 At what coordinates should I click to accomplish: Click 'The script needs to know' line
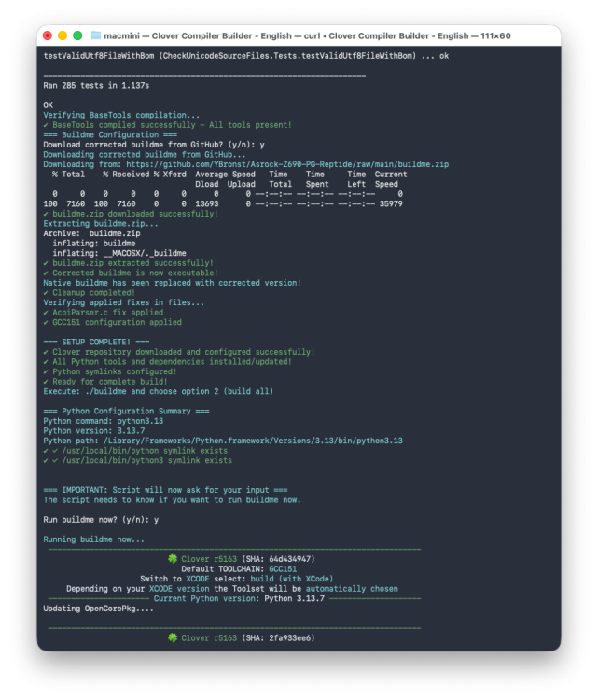point(173,500)
